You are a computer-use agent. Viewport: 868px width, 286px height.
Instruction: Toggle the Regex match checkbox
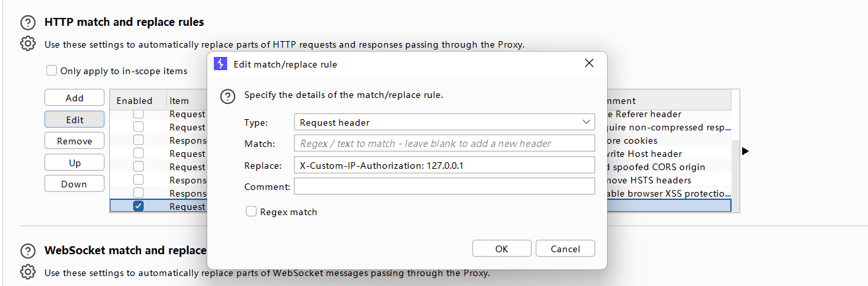(252, 212)
